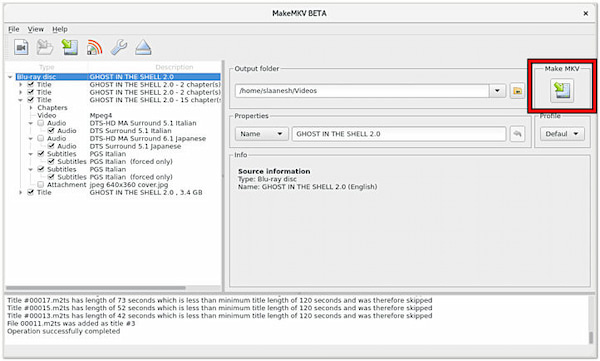Enable the DTS-HD MA 5.1 Italian audio checkbox
This screenshot has width=600, height=361.
(x=41, y=123)
